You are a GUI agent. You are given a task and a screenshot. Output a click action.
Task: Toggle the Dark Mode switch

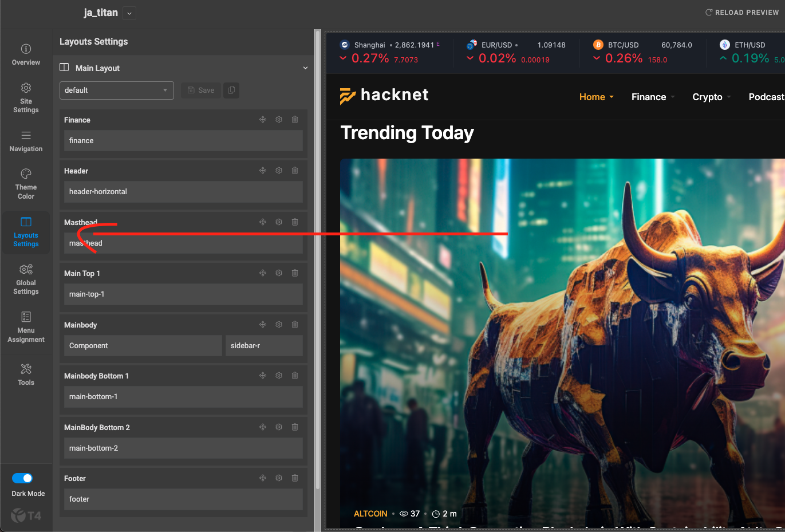(x=22, y=478)
